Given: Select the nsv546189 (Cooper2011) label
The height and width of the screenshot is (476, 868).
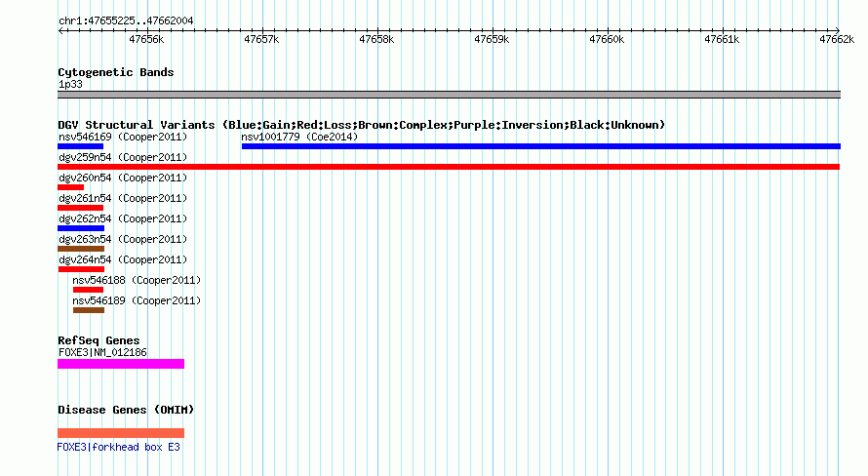Looking at the screenshot, I should tap(137, 300).
